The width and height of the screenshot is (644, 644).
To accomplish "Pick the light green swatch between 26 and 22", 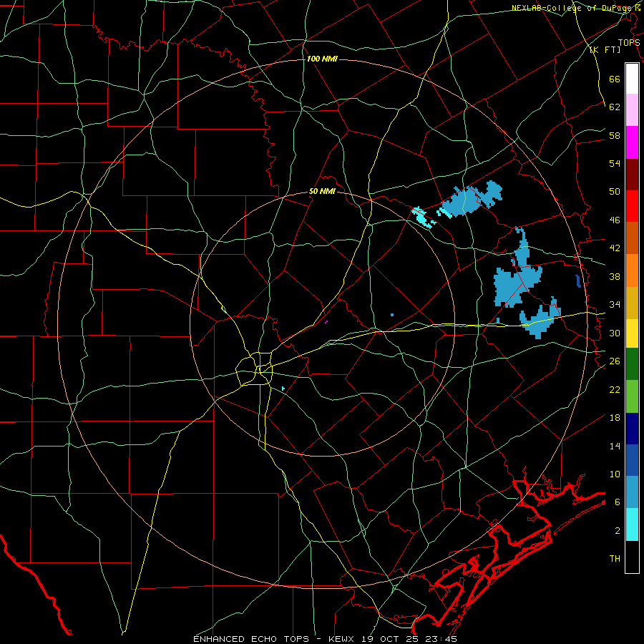I will click(632, 396).
